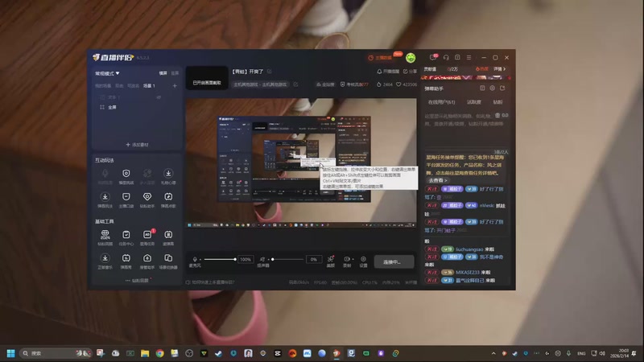Click the 分享 share button
The width and height of the screenshot is (644, 362).
[x=410, y=72]
